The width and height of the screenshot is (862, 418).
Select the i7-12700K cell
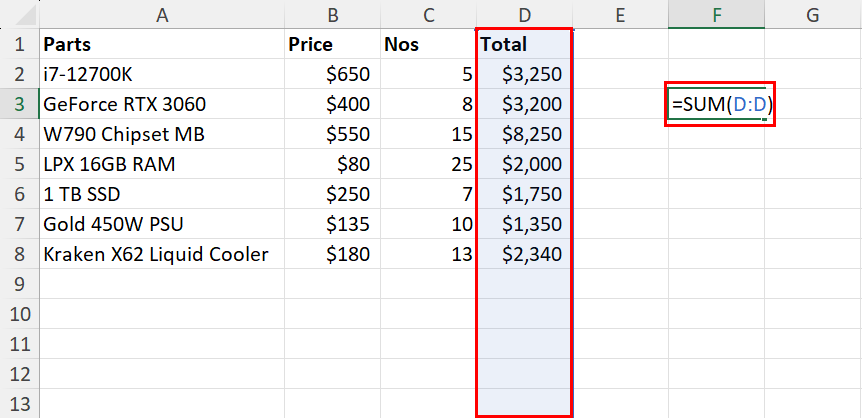[x=162, y=74]
